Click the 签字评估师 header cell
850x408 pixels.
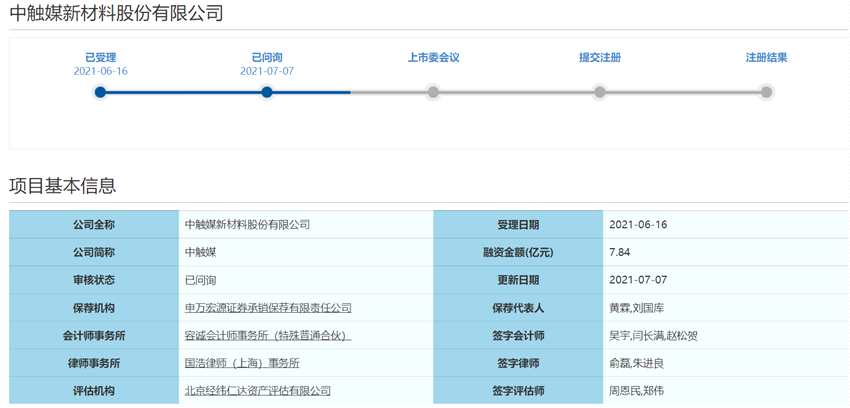pyautogui.click(x=518, y=391)
